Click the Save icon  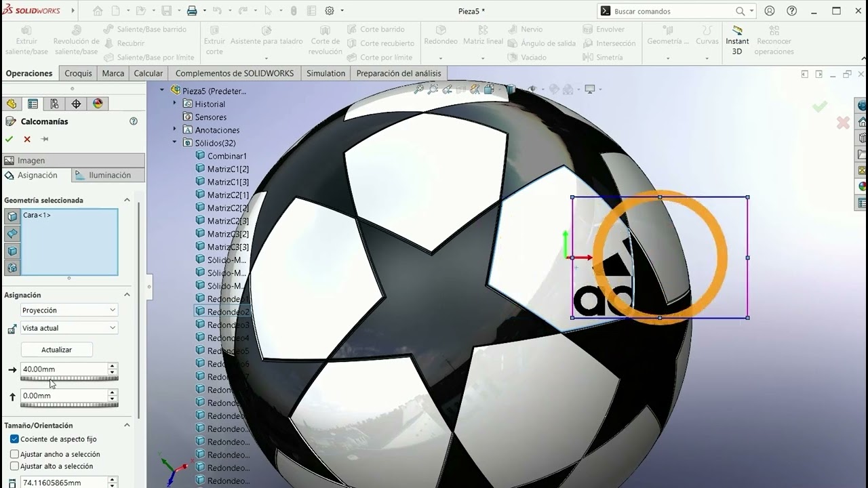pos(167,11)
